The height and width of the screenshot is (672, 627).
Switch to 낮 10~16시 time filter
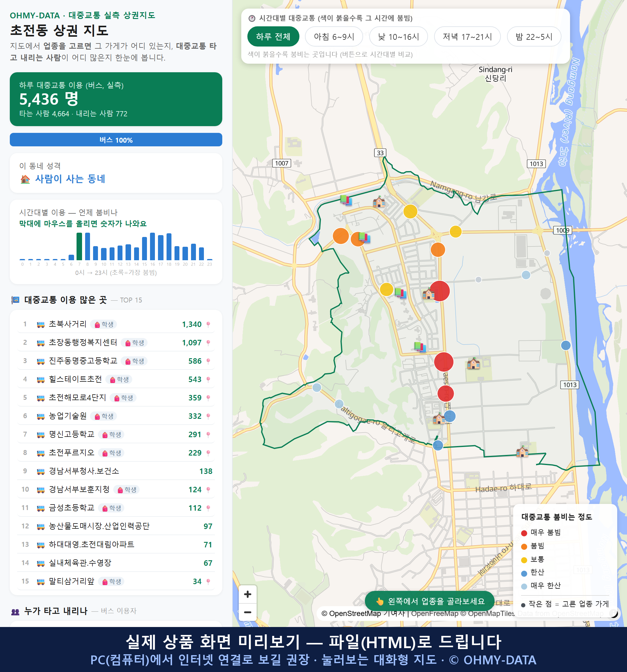click(398, 36)
